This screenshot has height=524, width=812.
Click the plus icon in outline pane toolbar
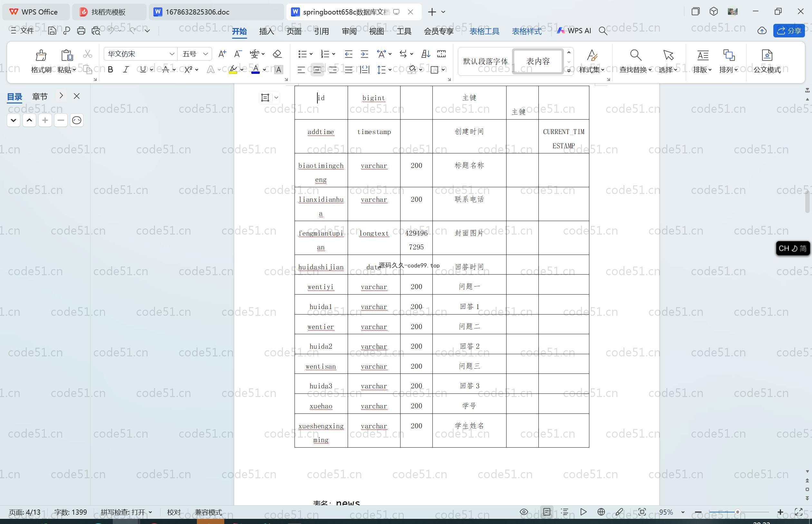[45, 120]
